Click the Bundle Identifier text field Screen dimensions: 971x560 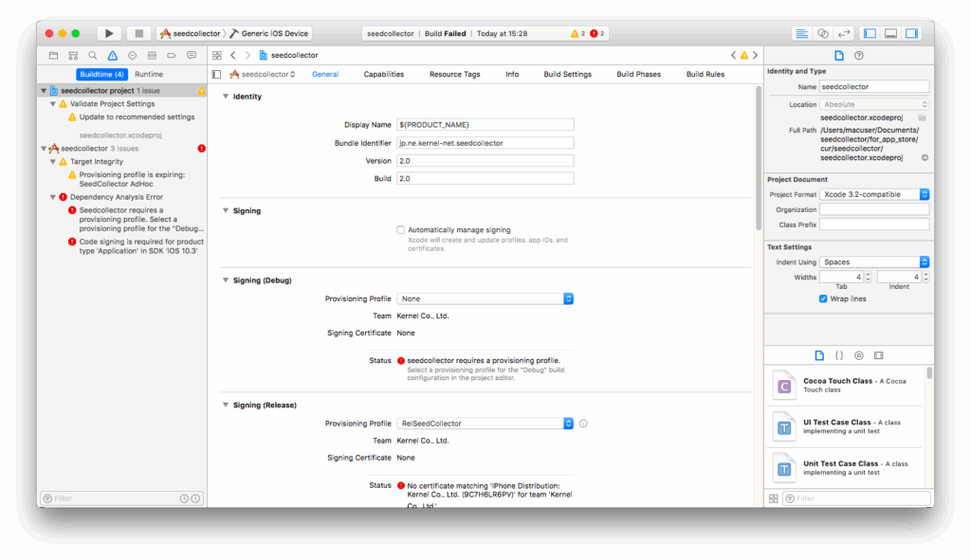[x=485, y=143]
